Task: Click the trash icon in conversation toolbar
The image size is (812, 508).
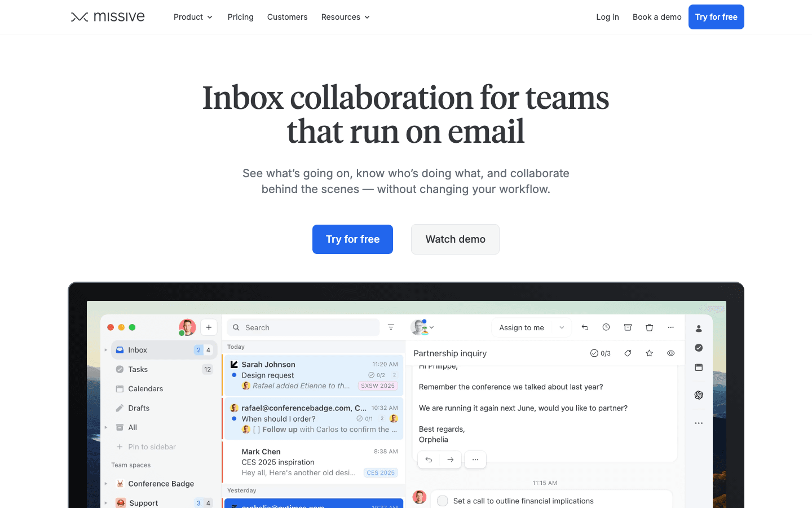Action: [x=649, y=327]
